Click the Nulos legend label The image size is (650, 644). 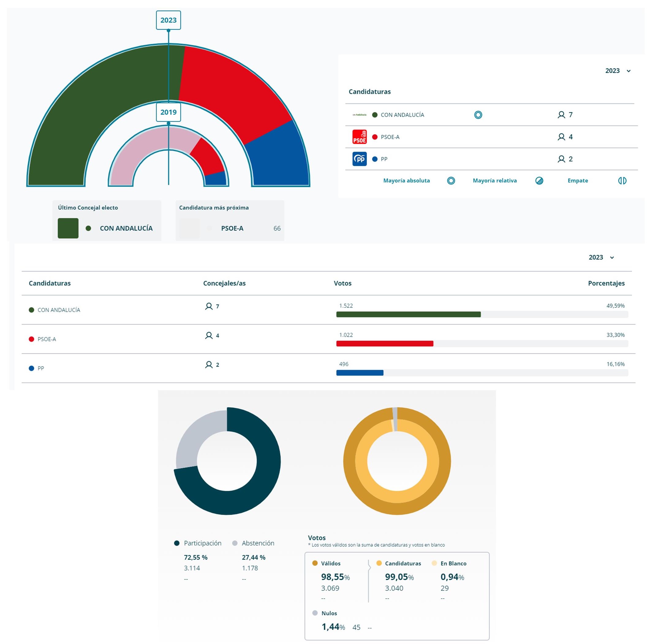(x=329, y=613)
